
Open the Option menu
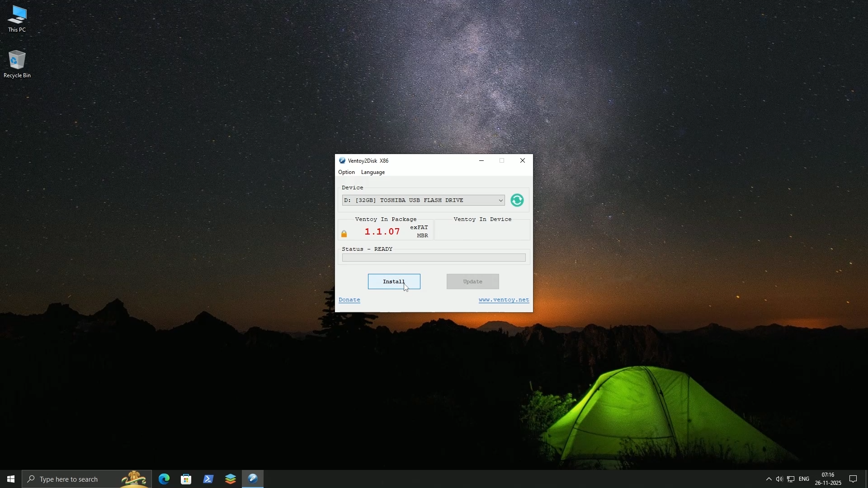point(346,172)
